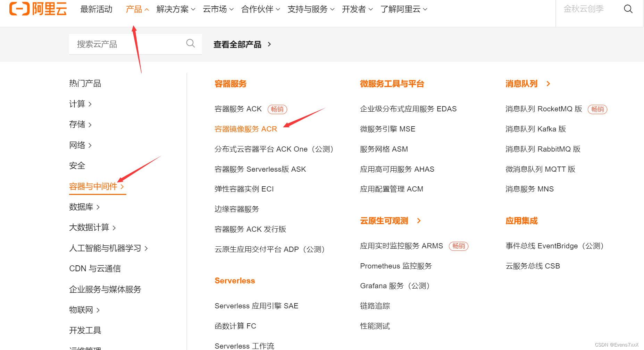Open 微服务引擎 MSE link
The height and width of the screenshot is (350, 644).
(x=388, y=129)
